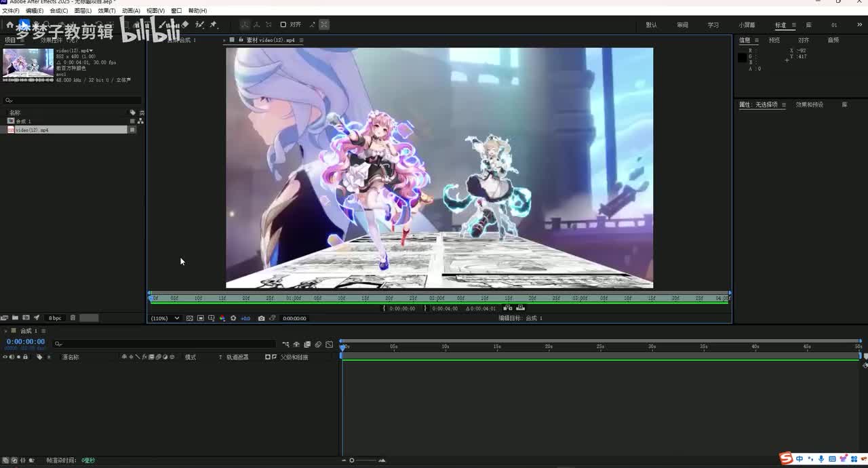Click the Overlay Edit icon
This screenshot has height=468, width=868.
(x=520, y=308)
